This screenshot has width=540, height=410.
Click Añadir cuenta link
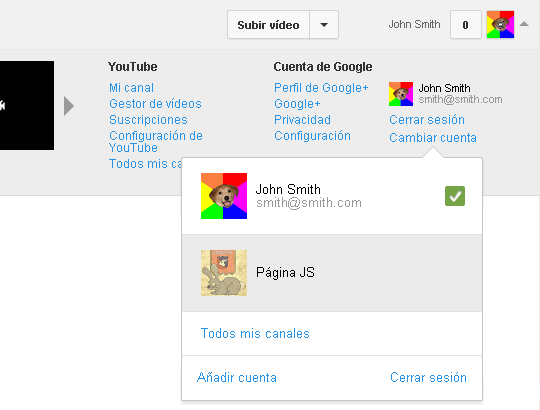coord(237,378)
